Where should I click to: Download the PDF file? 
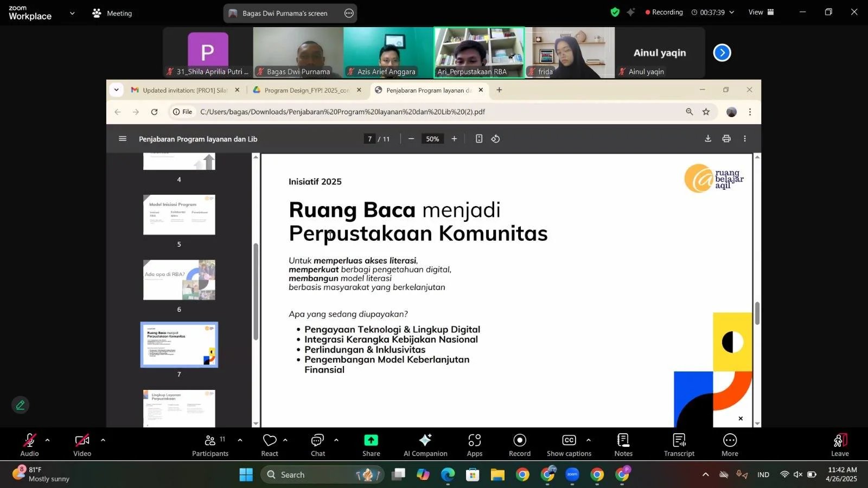click(708, 139)
